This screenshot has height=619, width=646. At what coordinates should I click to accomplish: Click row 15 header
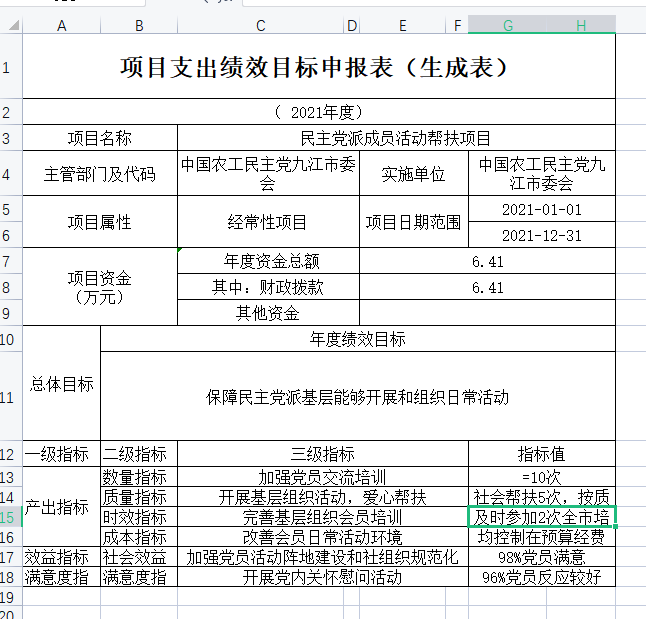click(x=10, y=517)
